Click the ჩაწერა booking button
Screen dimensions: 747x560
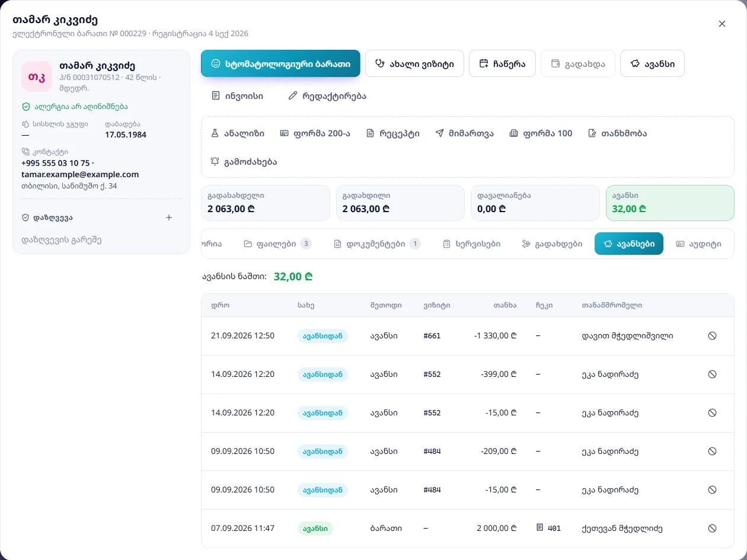click(502, 63)
